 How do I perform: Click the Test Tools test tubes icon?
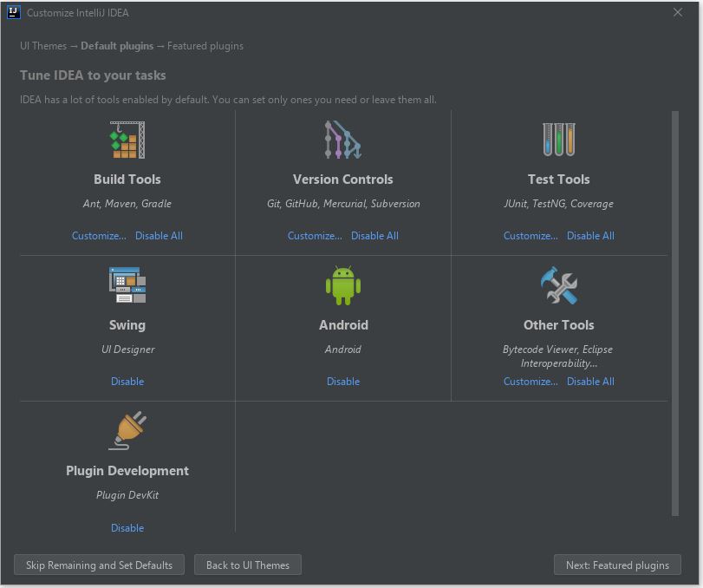click(x=558, y=140)
